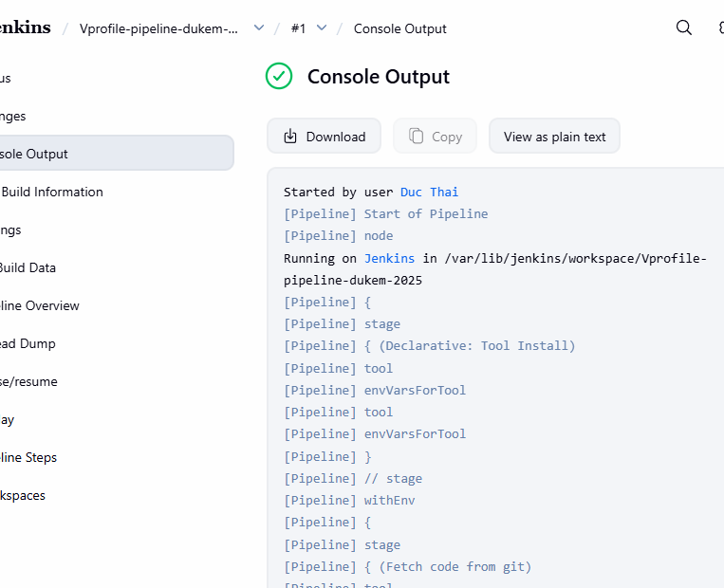Click View as plain text
This screenshot has height=588, width=724.
(x=554, y=137)
